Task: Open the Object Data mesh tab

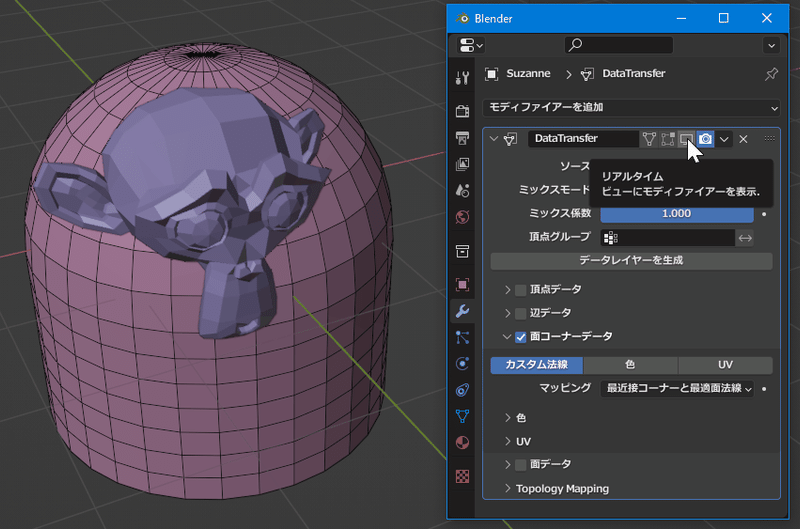Action: (x=462, y=416)
